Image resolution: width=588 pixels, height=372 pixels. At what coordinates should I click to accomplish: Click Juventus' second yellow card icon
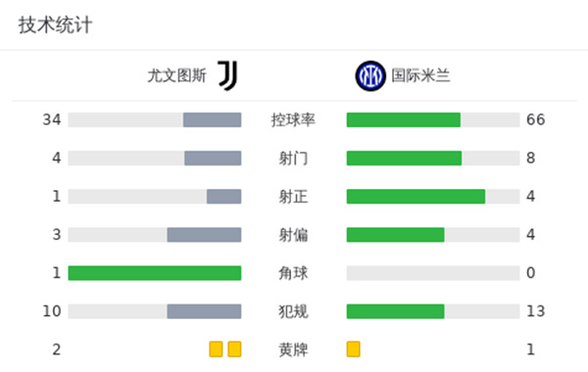tap(235, 349)
